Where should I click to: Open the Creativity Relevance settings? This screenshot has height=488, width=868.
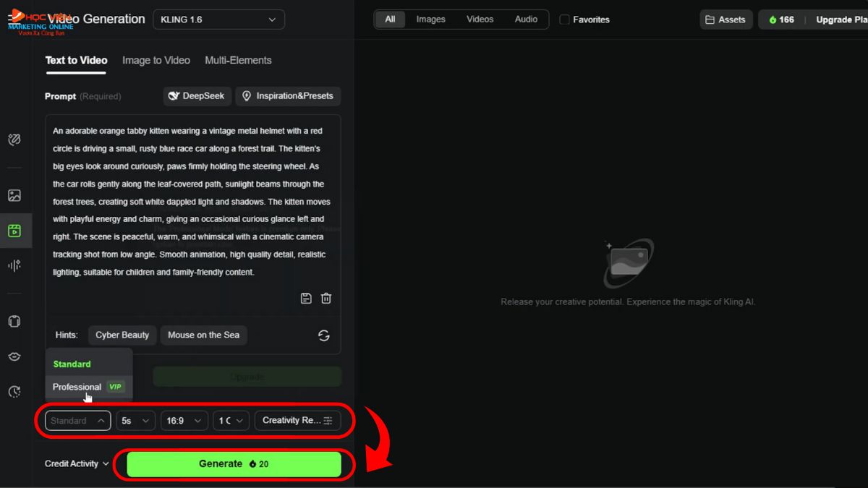tap(297, 421)
